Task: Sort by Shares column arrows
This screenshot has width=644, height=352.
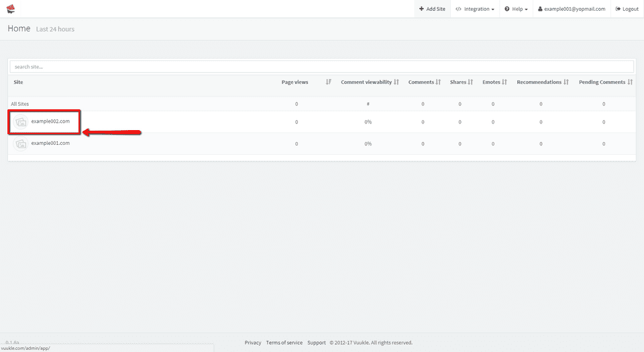Action: pos(470,82)
